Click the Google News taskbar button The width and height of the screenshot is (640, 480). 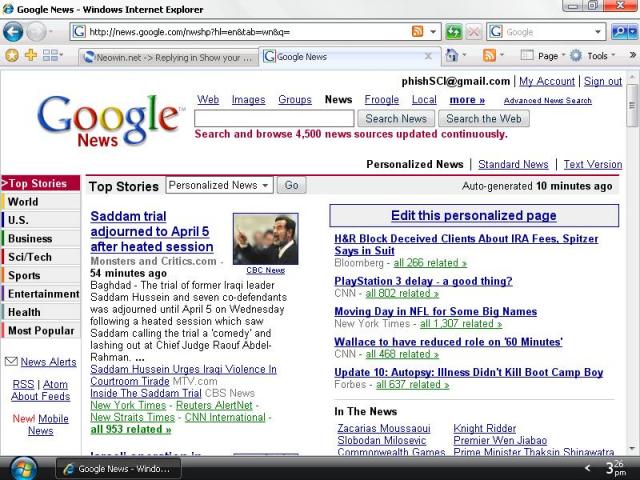118,469
